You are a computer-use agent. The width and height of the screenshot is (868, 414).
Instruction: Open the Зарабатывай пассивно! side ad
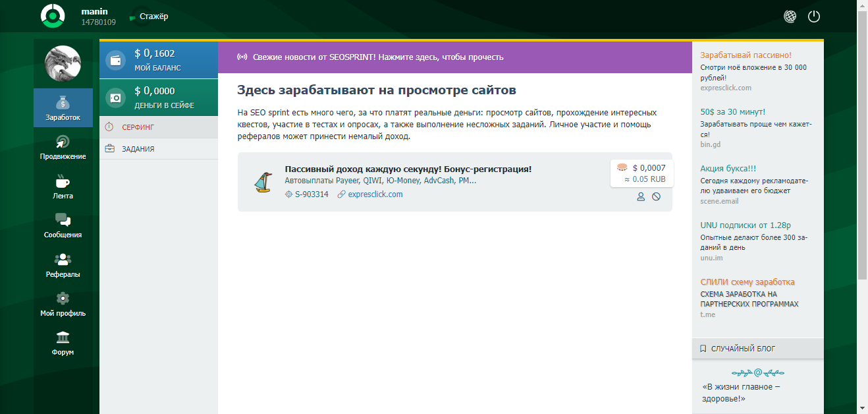click(x=746, y=55)
